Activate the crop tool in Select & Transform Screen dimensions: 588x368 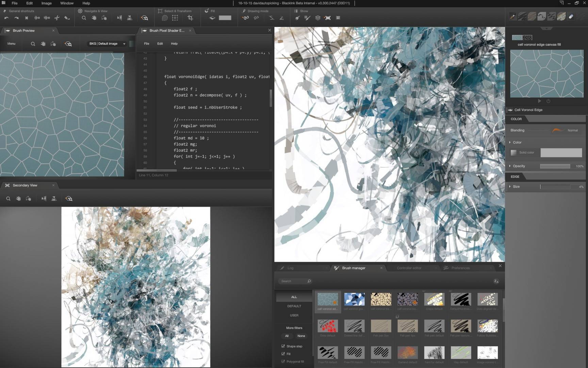point(190,18)
